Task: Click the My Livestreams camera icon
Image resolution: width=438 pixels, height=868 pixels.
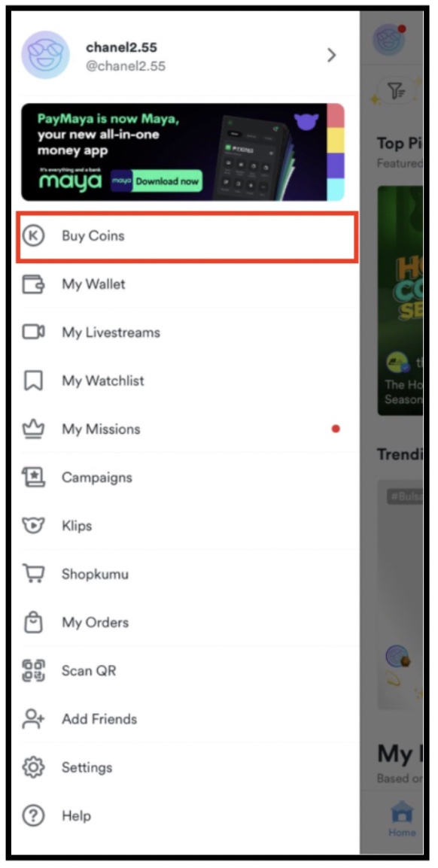Action: click(x=33, y=332)
